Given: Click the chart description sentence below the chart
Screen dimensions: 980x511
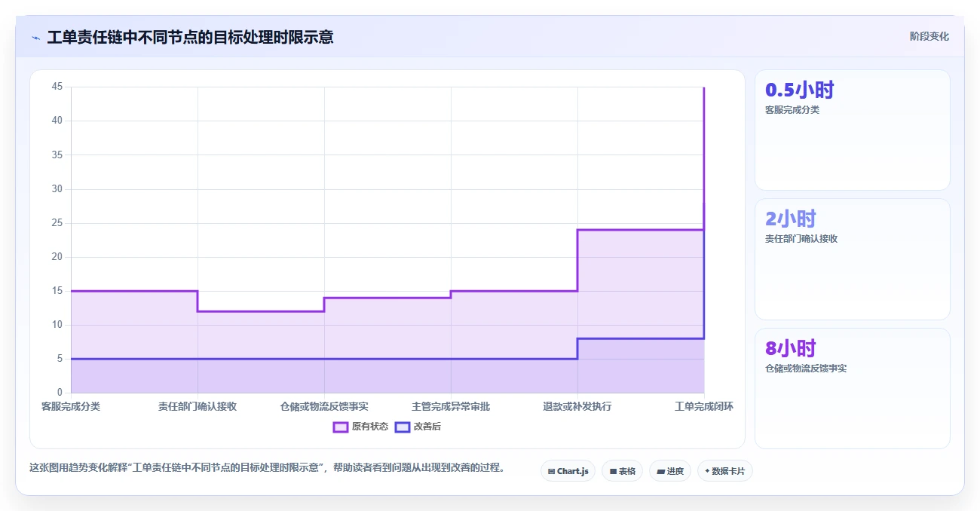Looking at the screenshot, I should click(267, 468).
